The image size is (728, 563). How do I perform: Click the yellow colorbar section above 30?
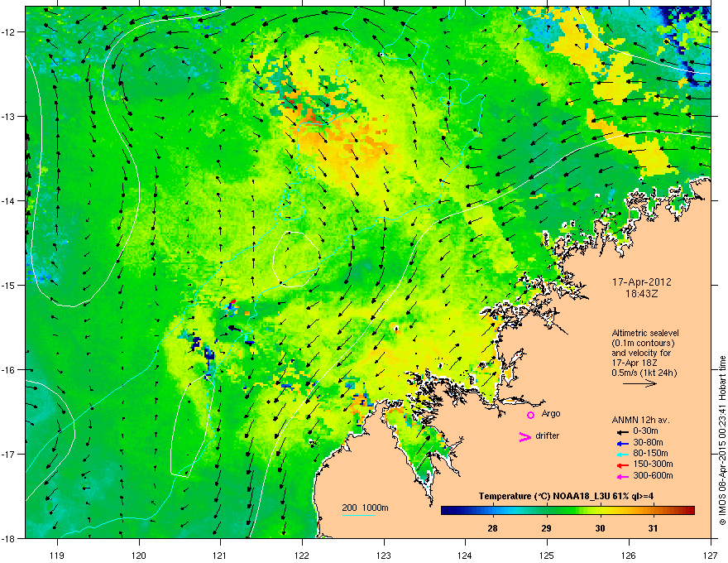(x=601, y=511)
